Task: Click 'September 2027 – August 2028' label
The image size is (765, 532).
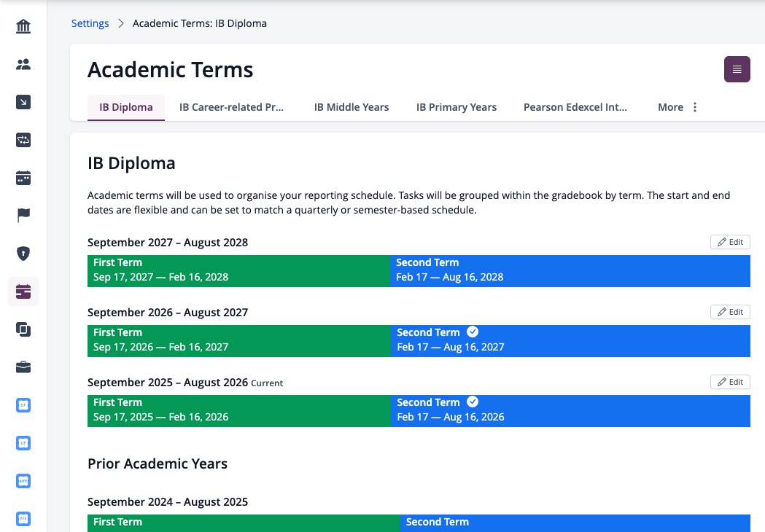Action: click(168, 243)
